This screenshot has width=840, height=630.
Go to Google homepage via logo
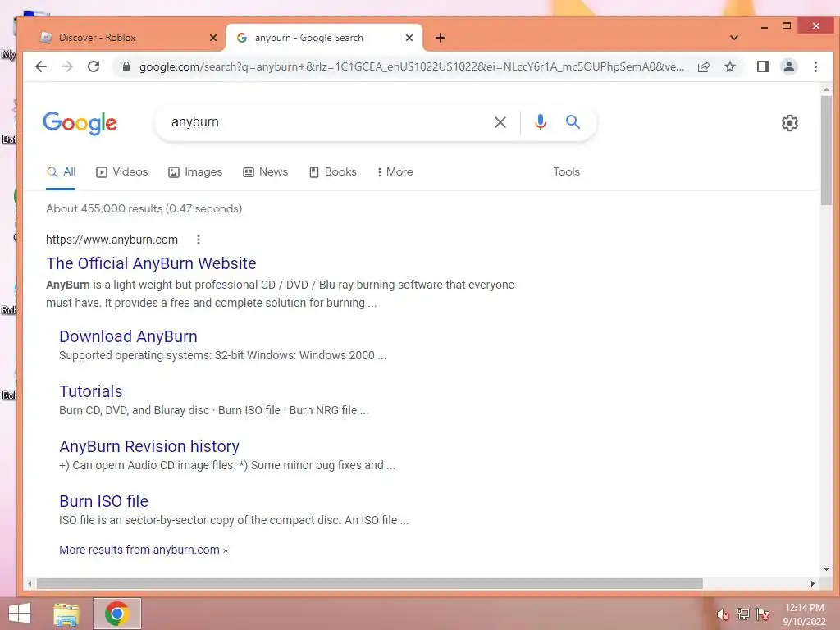pos(80,123)
